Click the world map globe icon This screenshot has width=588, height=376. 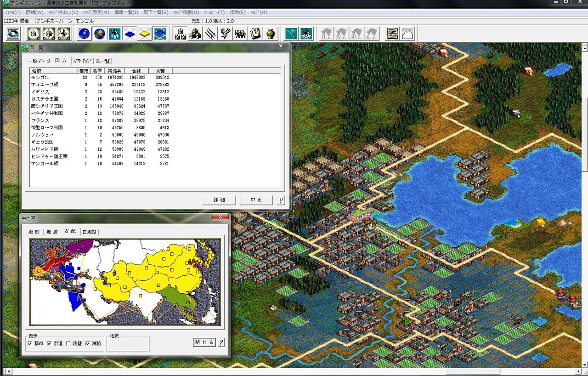pyautogui.click(x=99, y=34)
